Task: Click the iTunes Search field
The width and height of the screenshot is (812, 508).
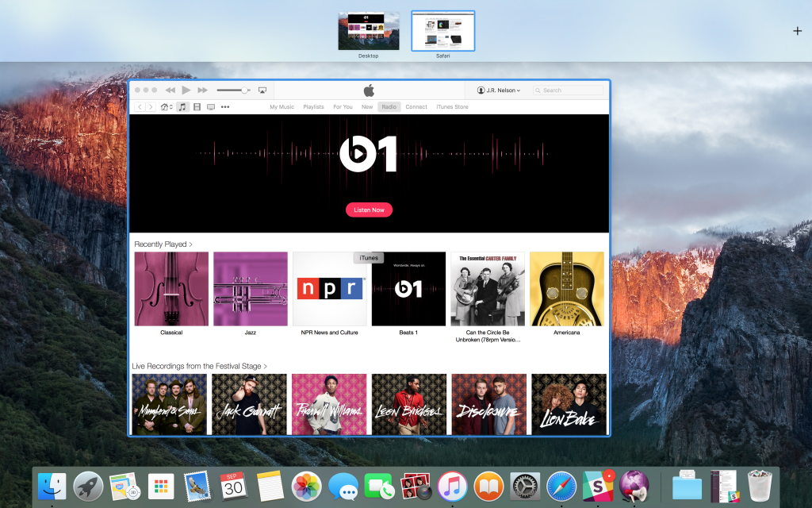Action: (x=568, y=90)
